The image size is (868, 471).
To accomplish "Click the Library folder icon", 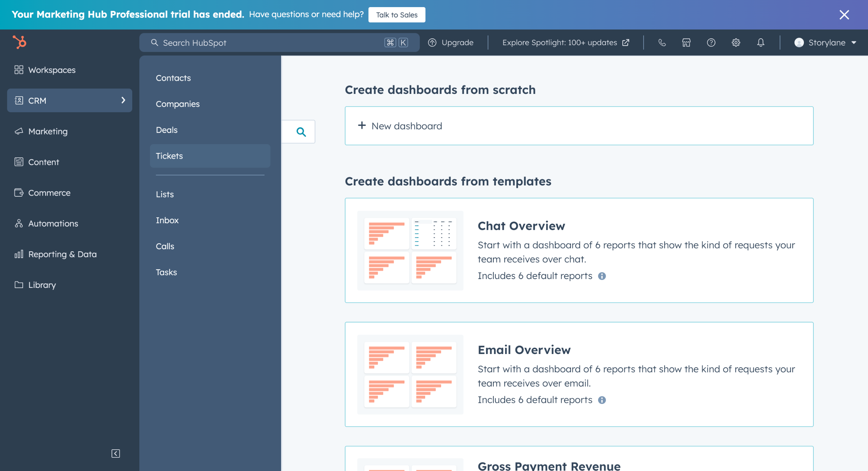I will point(19,284).
